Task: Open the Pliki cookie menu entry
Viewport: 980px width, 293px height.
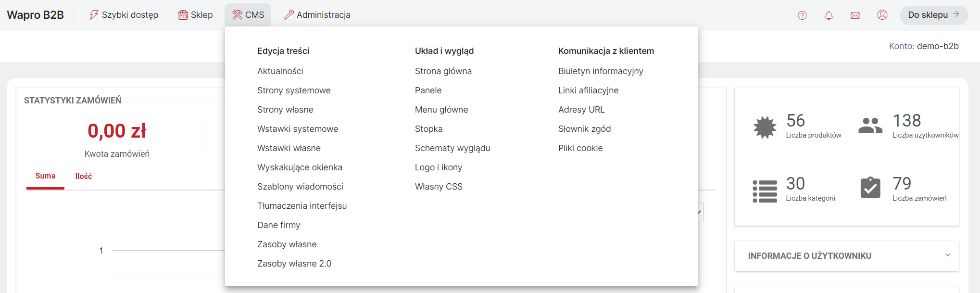Action: pos(580,148)
